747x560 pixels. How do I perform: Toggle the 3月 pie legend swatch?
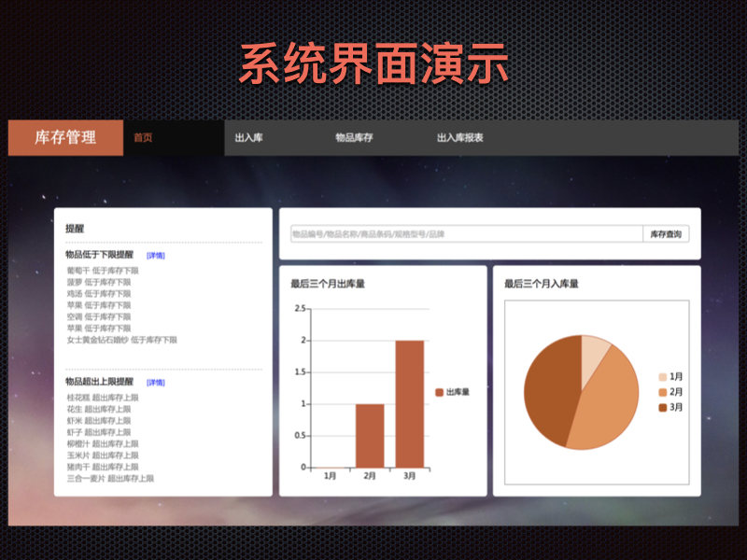click(x=662, y=407)
